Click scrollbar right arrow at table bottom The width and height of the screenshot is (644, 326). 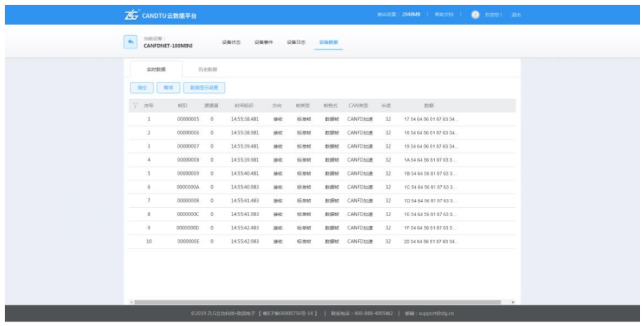pos(514,302)
